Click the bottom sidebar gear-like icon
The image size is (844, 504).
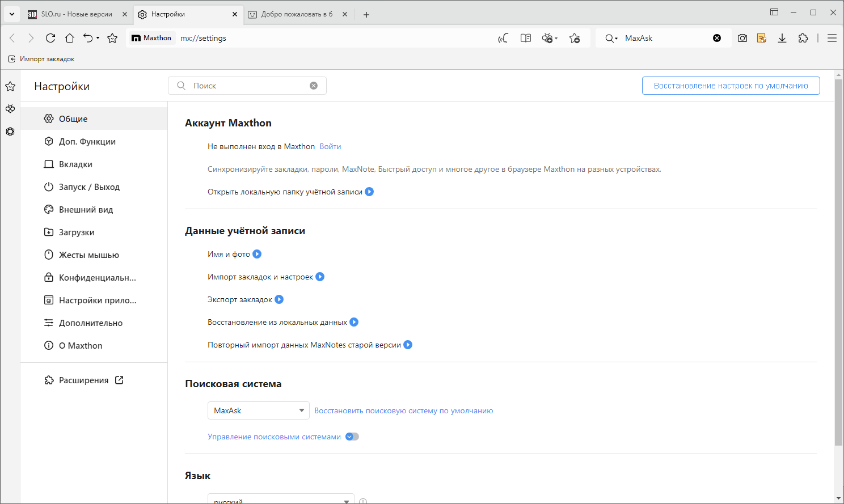pos(10,132)
